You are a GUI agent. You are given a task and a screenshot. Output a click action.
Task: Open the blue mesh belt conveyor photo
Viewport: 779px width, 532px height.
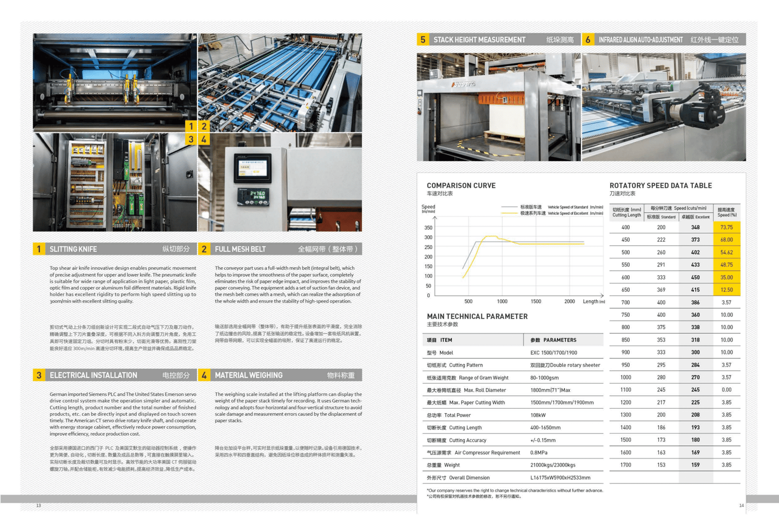(x=280, y=83)
